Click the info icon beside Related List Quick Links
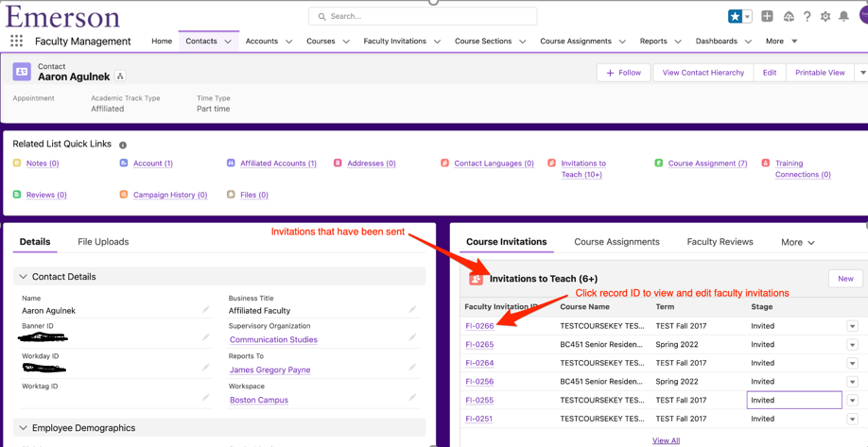The height and width of the screenshot is (447, 868). coord(123,145)
